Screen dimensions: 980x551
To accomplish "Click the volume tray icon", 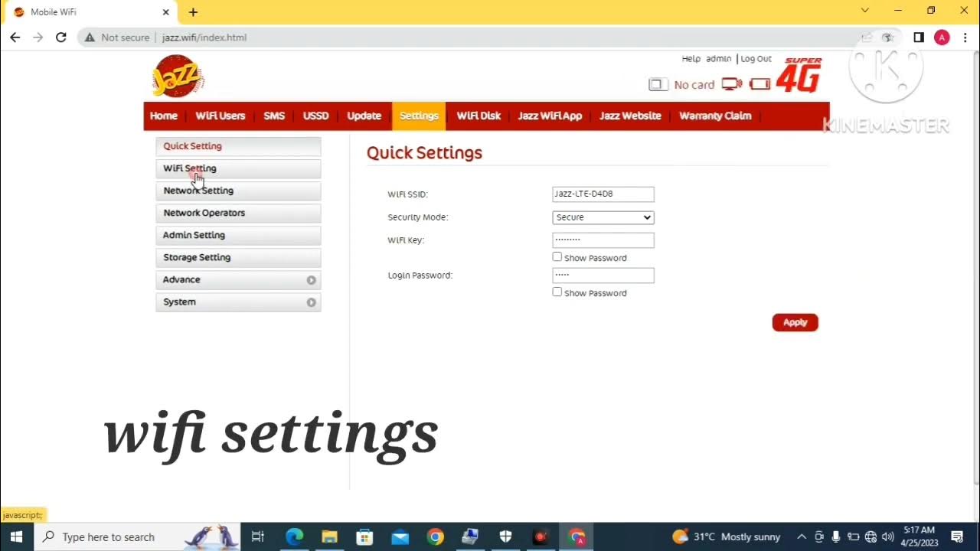I will point(888,536).
